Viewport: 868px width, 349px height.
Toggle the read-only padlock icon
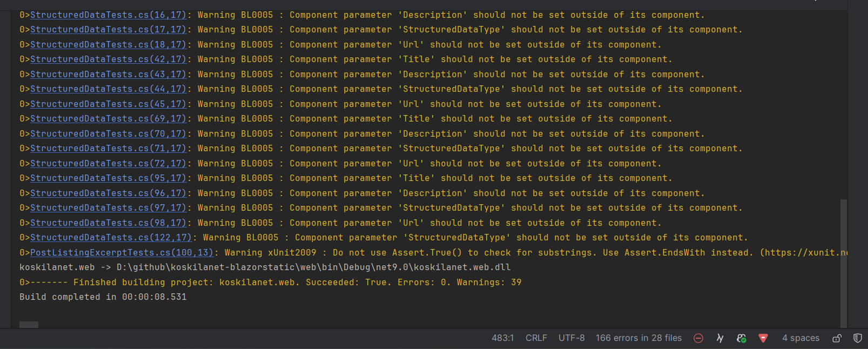click(837, 338)
